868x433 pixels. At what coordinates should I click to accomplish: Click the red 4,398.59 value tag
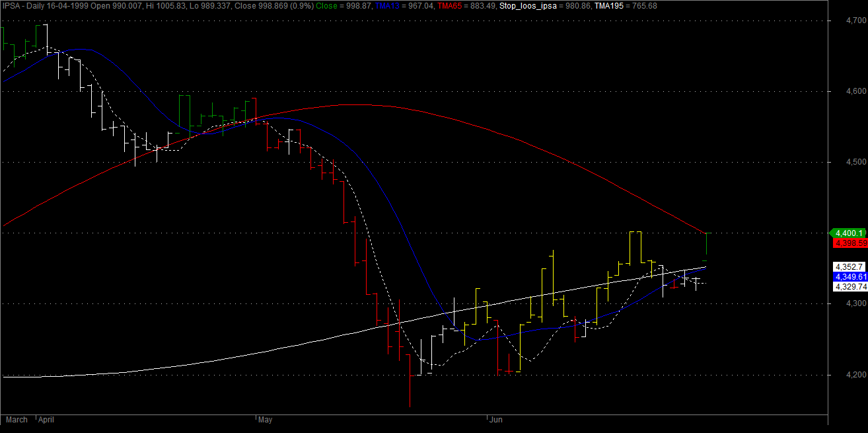851,243
